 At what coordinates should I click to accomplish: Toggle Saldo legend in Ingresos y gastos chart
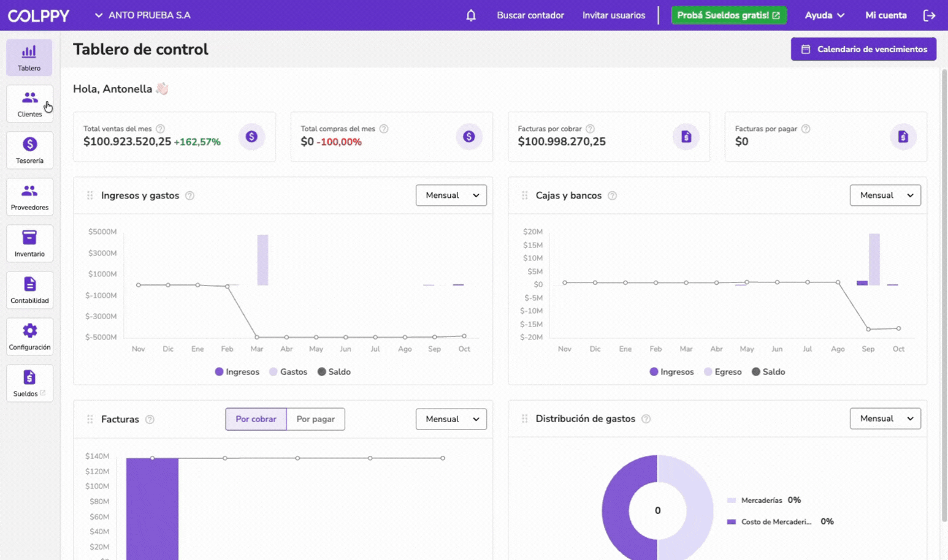point(334,372)
